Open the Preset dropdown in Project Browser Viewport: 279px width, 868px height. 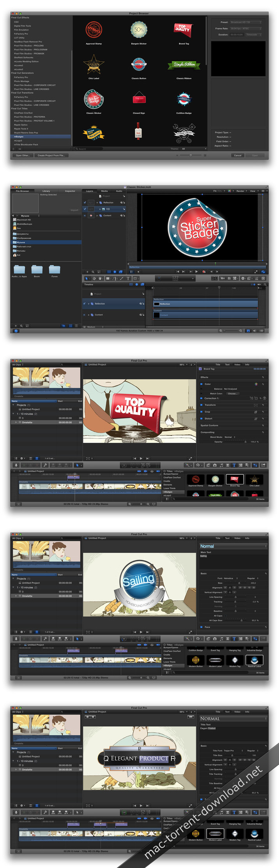(245, 22)
